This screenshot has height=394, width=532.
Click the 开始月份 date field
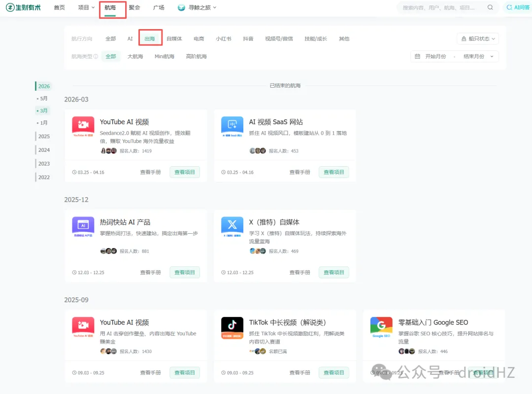tap(435, 57)
